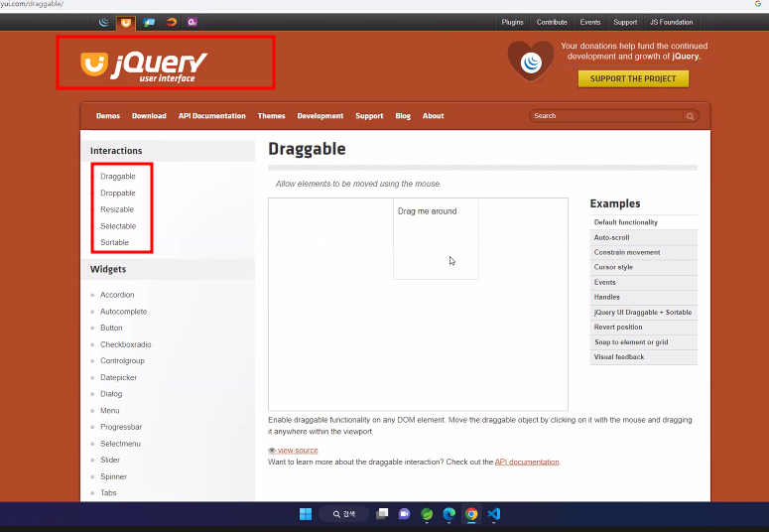This screenshot has height=532, width=769.
Task: Select the Snap to element or grid example
Action: coord(643,342)
